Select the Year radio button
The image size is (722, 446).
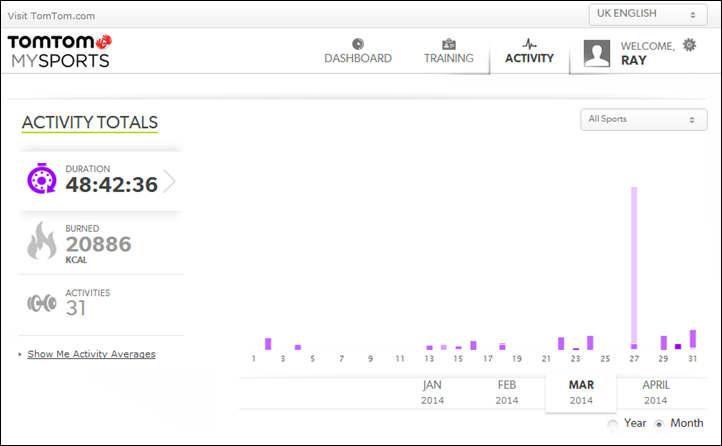point(612,424)
